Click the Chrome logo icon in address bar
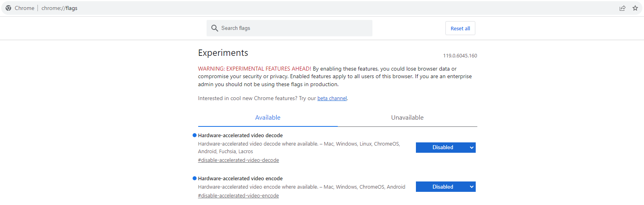Screen dimensions: 644x205 (x=8, y=8)
